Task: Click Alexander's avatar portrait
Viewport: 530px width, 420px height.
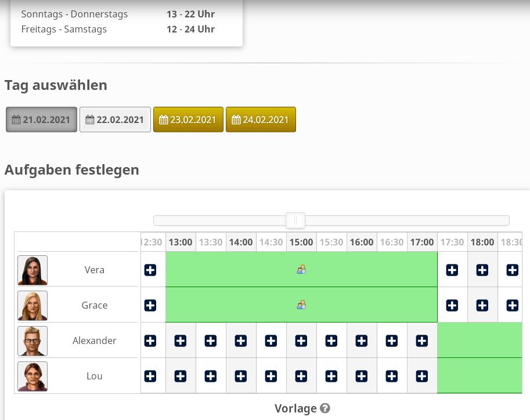Action: (x=33, y=341)
